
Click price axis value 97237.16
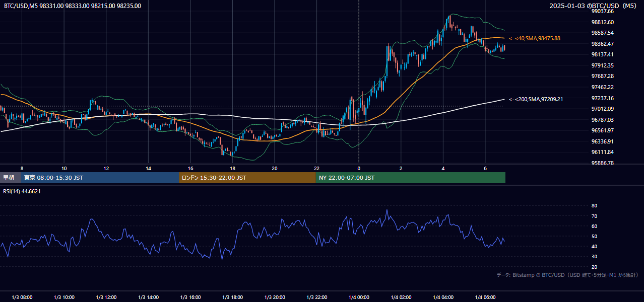coord(603,98)
